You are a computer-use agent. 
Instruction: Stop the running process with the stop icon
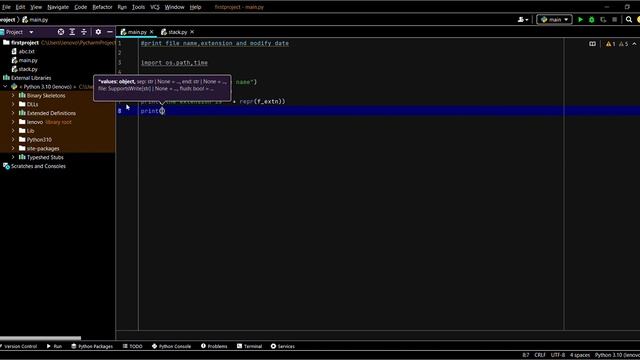point(615,20)
